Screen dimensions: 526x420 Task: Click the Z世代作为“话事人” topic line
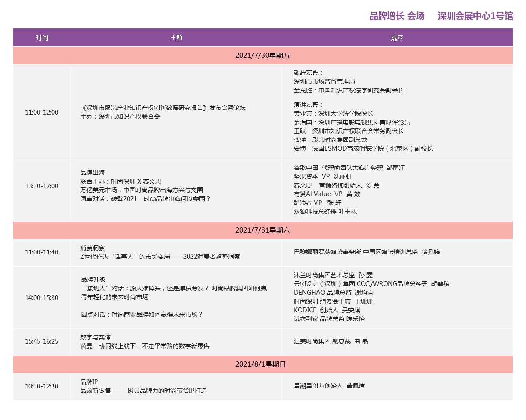click(160, 257)
